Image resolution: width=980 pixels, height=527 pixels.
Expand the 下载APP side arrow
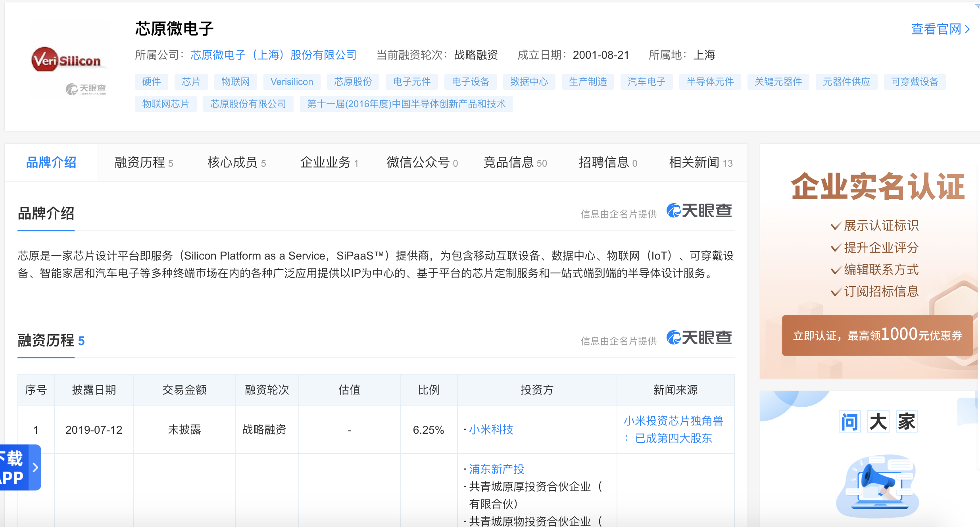[x=35, y=467]
